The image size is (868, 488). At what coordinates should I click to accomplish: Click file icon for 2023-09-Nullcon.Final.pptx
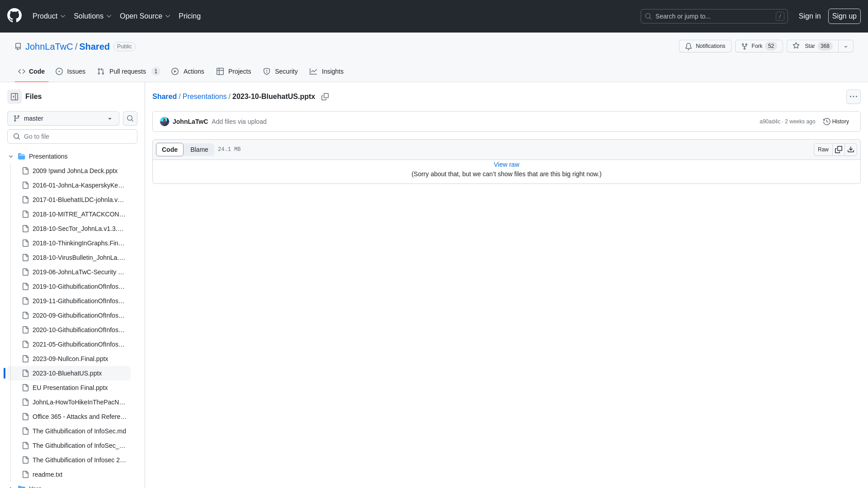pos(26,359)
